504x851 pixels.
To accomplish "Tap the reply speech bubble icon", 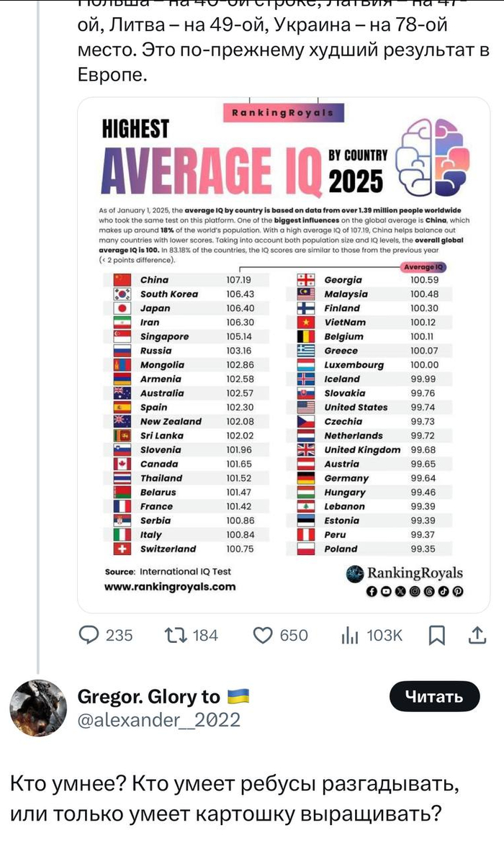I will [x=89, y=635].
